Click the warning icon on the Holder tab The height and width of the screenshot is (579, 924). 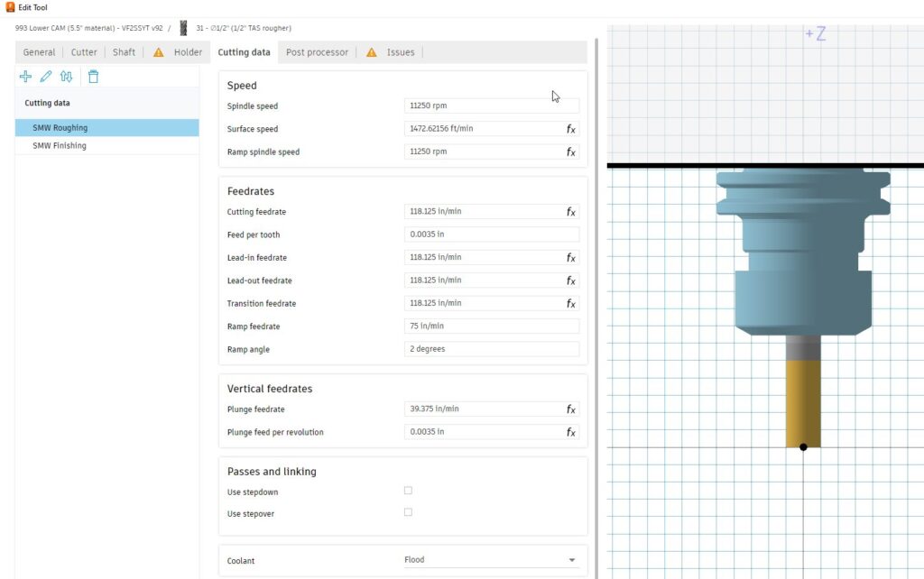point(159,52)
